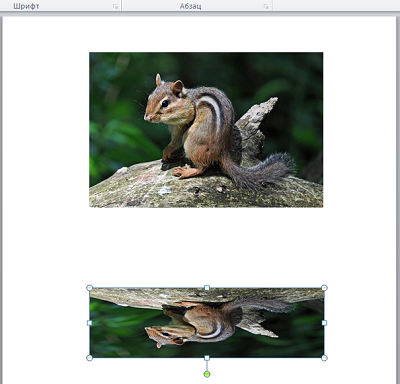Select the upright chipmunk picture

point(206,130)
